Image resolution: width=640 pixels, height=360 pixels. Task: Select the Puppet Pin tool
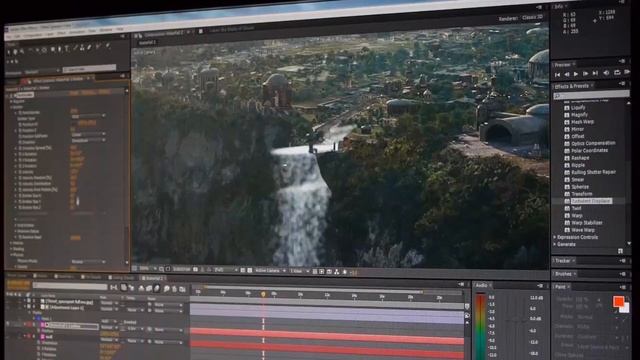click(108, 46)
